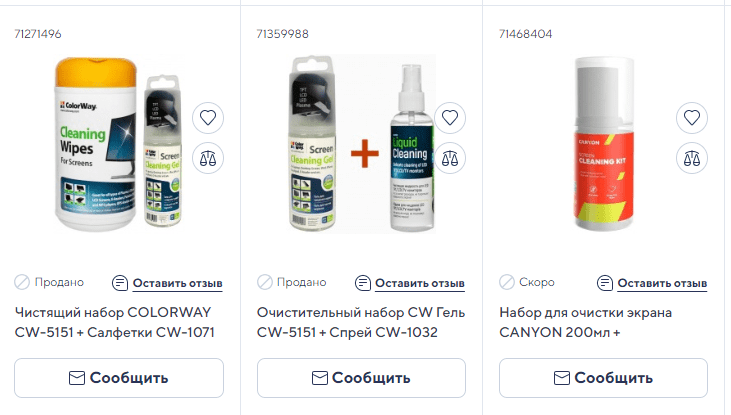
Task: Click review bubble icon under ColorWay wipes set
Action: pyautogui.click(x=120, y=283)
